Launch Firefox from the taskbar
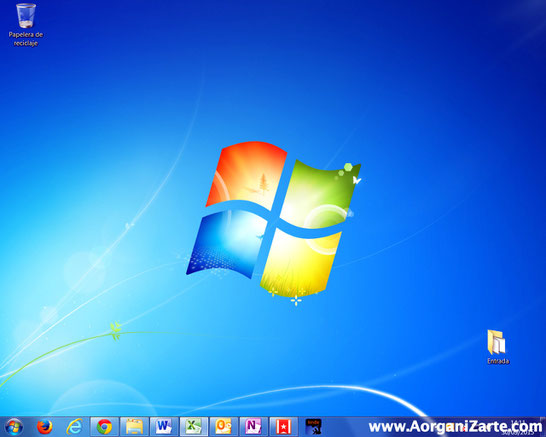Image resolution: width=546 pixels, height=437 pixels. 45,427
